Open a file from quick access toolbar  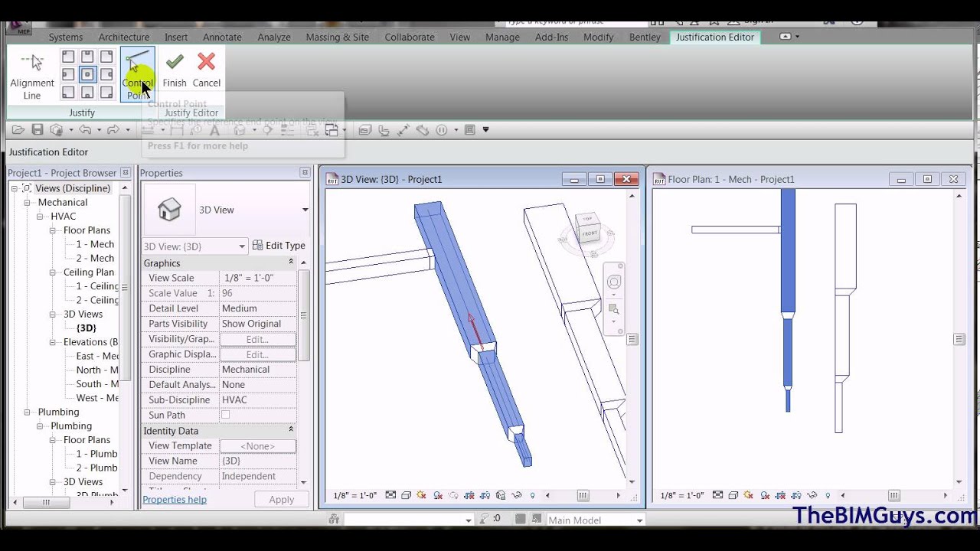[18, 130]
